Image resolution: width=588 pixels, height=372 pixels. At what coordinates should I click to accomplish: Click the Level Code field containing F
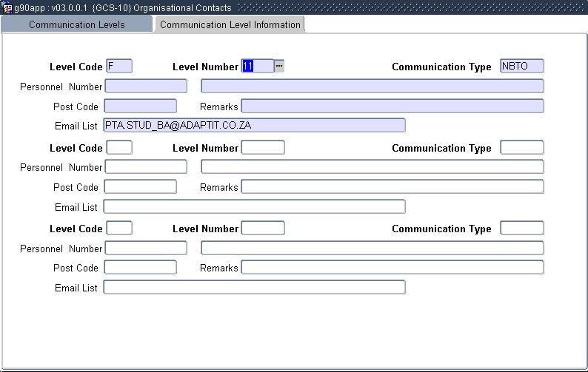[119, 66]
